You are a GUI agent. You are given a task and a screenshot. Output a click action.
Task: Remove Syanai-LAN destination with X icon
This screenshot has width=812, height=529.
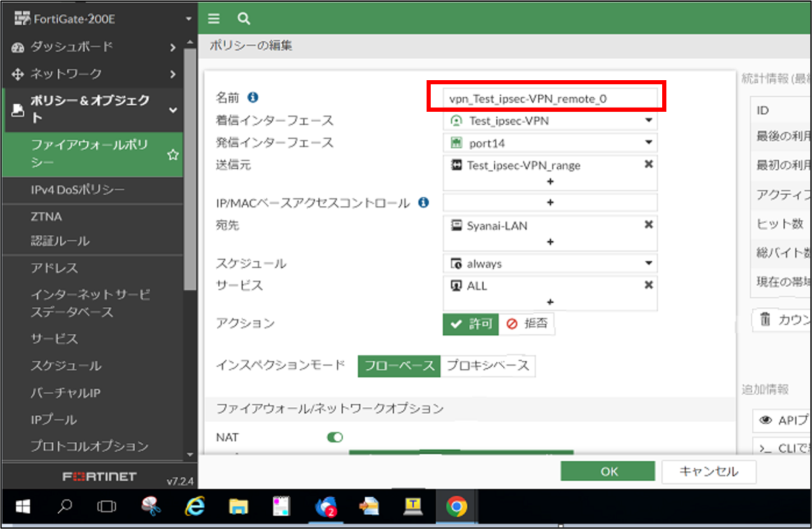(649, 224)
